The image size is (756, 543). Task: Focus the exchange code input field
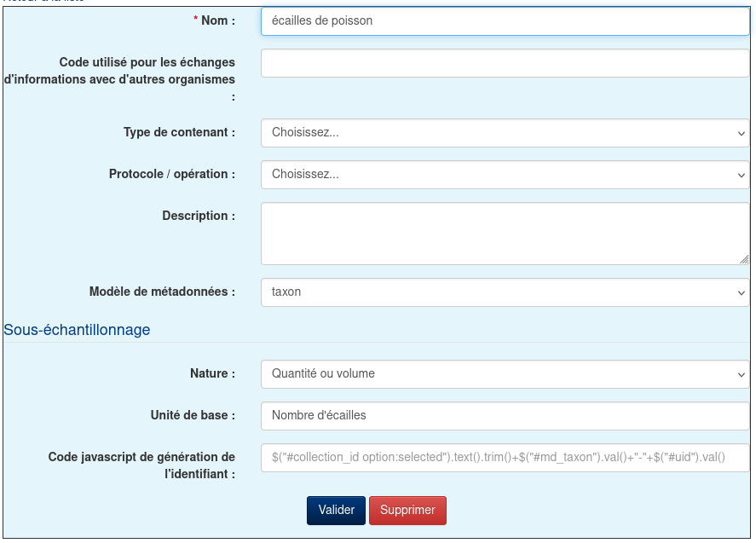pos(505,63)
